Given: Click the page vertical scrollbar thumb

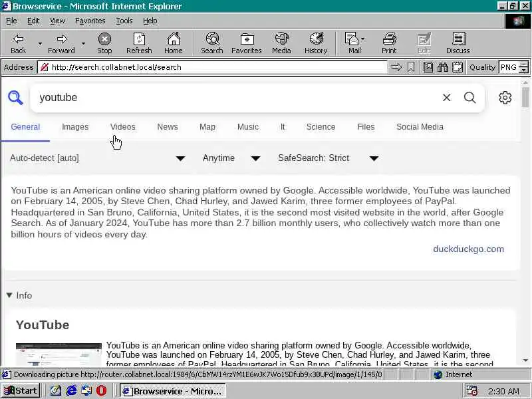Looking at the screenshot, I should 525,97.
